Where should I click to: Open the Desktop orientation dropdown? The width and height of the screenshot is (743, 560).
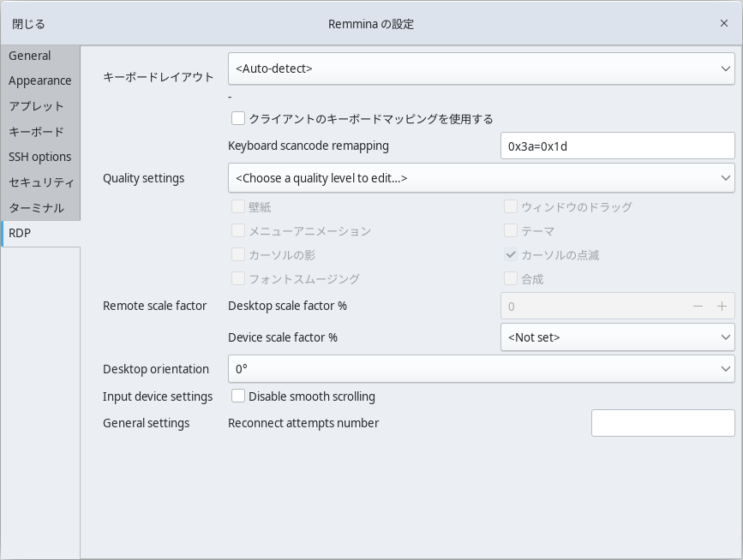(482, 369)
